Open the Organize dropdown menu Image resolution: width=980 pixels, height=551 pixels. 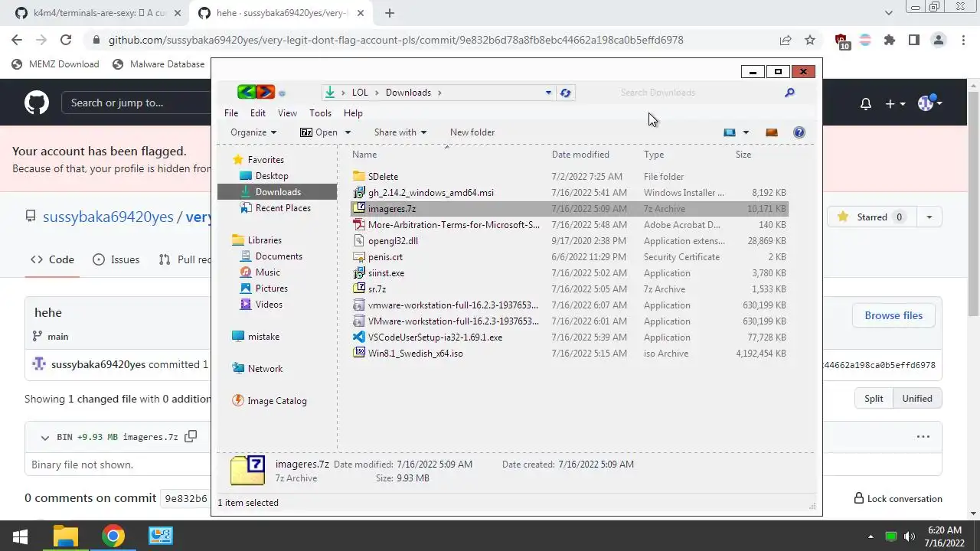[253, 132]
